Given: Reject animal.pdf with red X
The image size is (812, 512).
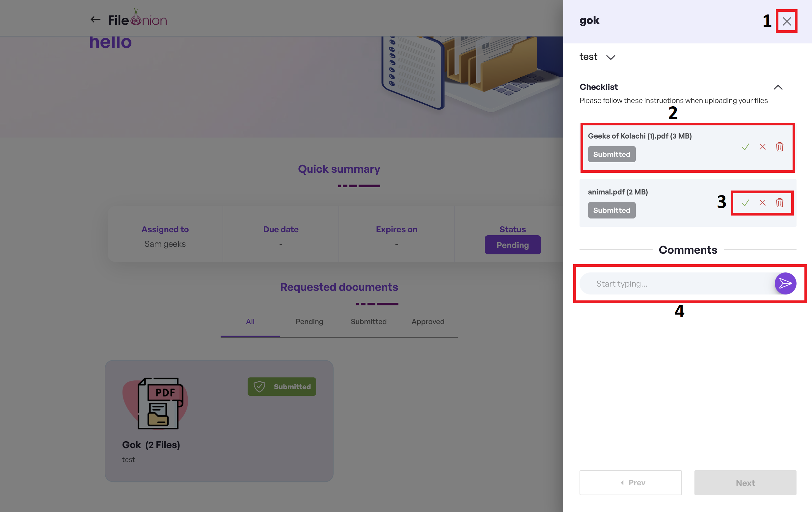Looking at the screenshot, I should pos(762,203).
